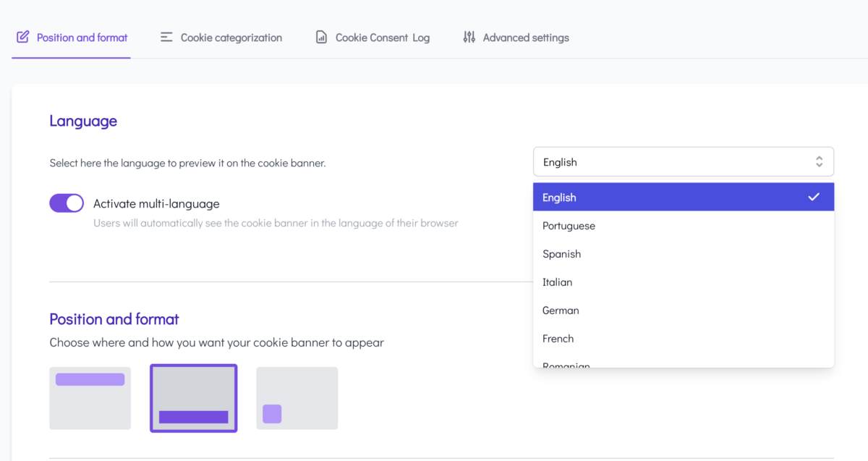Click the checkmark icon on English option
Image resolution: width=868 pixels, height=461 pixels.
coord(814,197)
